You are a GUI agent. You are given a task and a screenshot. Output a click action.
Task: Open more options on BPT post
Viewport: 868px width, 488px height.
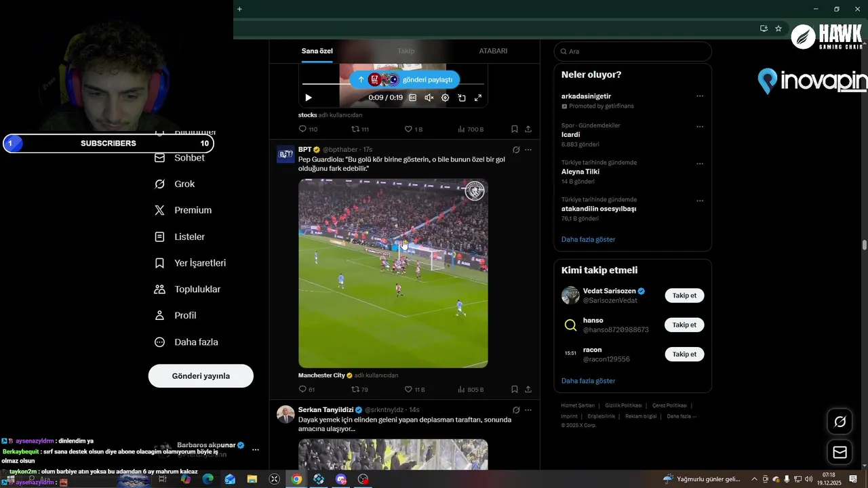coord(528,150)
